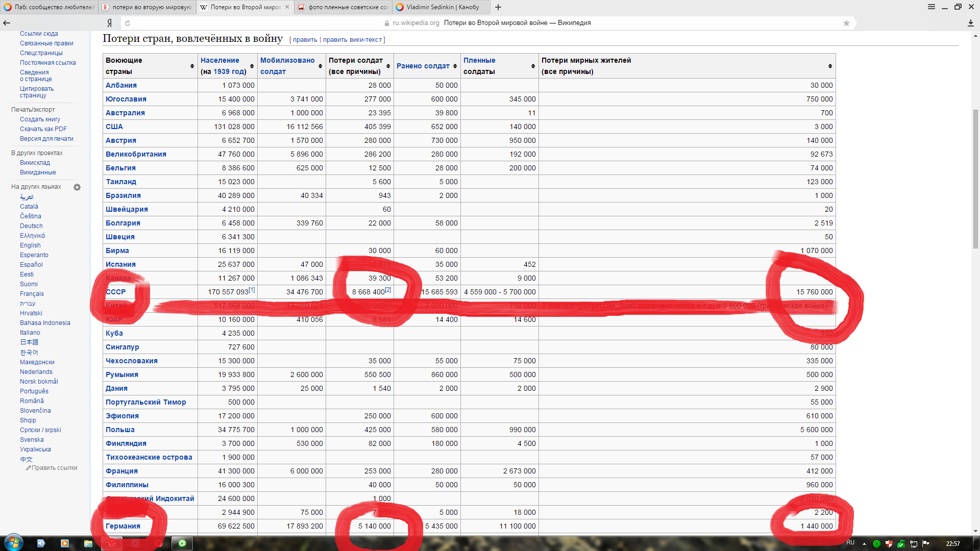Open the media player taskbar icon
980x551 pixels.
tap(65, 543)
